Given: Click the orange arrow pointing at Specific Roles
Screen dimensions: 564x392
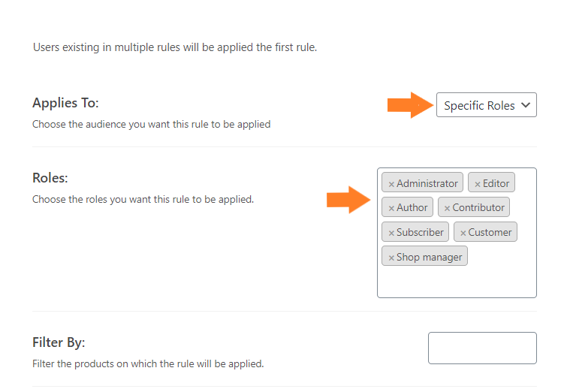Looking at the screenshot, I should click(x=410, y=105).
